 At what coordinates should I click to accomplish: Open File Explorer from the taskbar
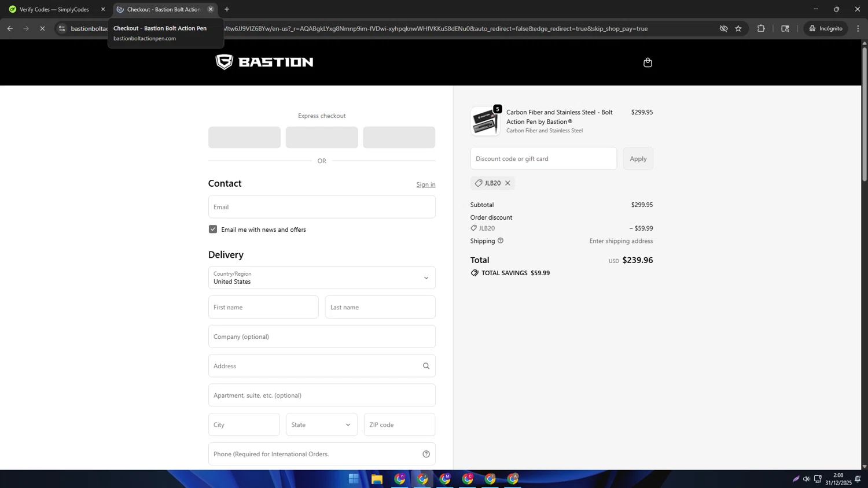[377, 479]
